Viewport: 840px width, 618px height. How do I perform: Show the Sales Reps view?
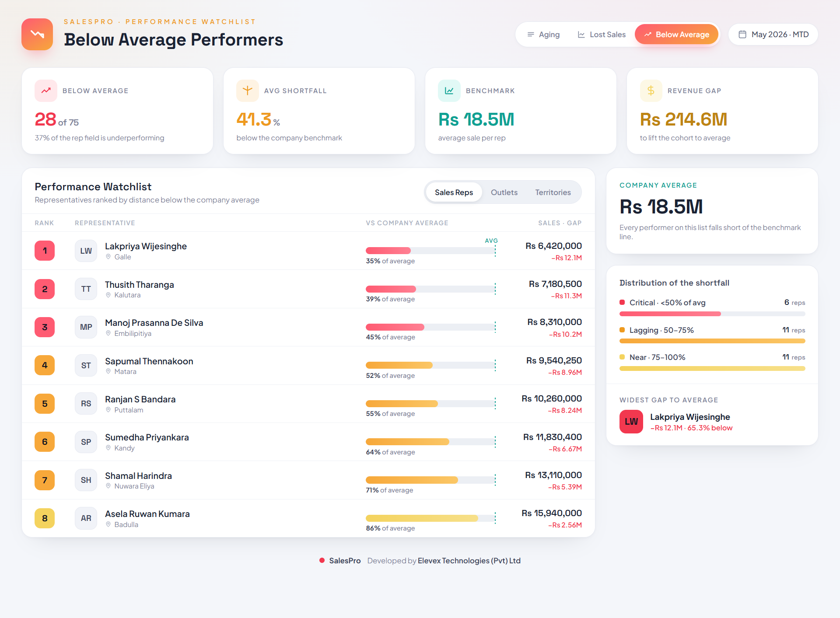pyautogui.click(x=454, y=192)
